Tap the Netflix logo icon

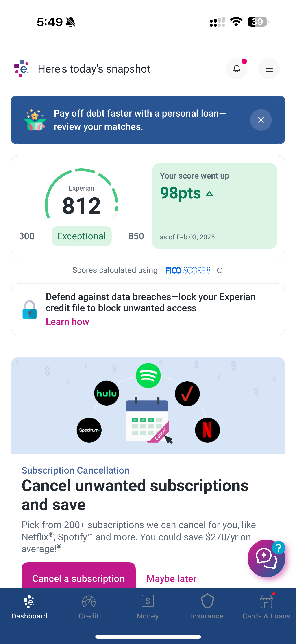coord(207,430)
